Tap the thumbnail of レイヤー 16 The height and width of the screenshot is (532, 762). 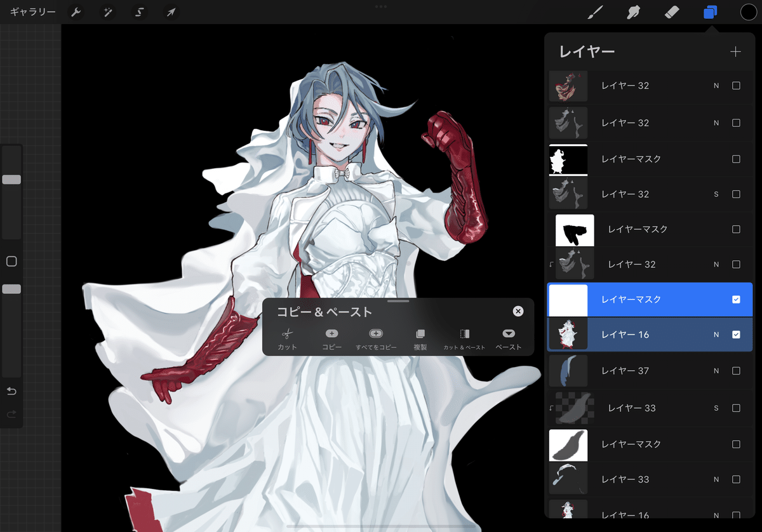click(x=568, y=333)
